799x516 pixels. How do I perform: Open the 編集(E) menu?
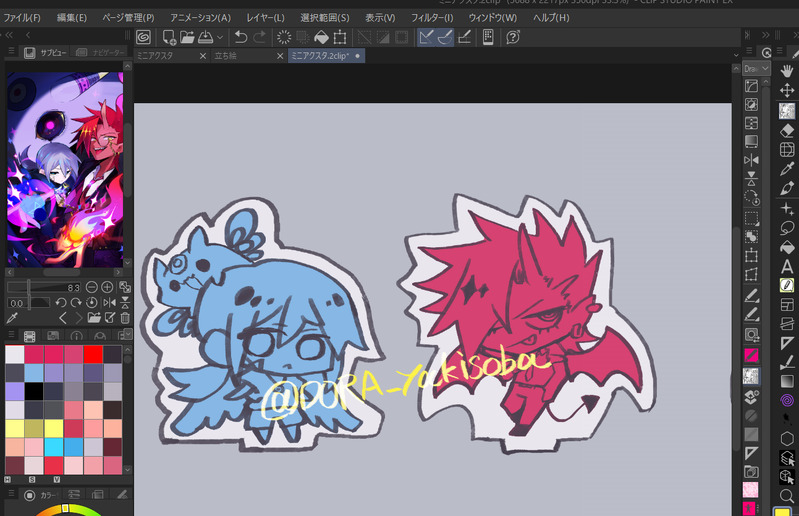[72, 18]
